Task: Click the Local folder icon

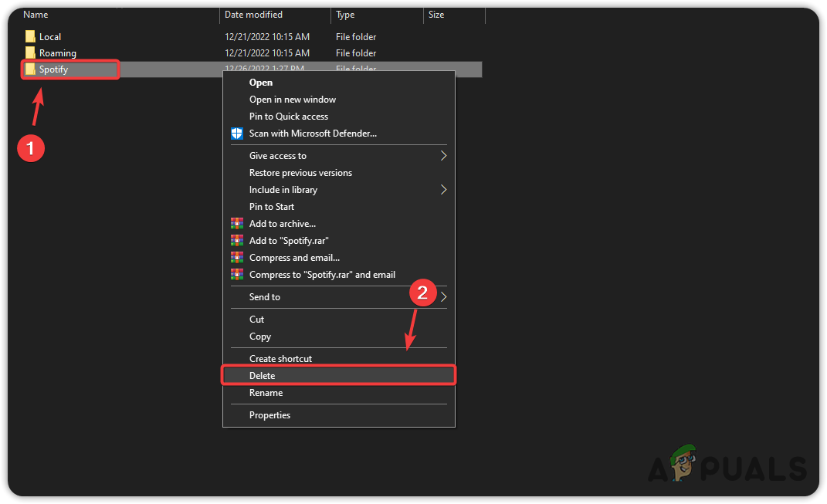Action: click(30, 37)
